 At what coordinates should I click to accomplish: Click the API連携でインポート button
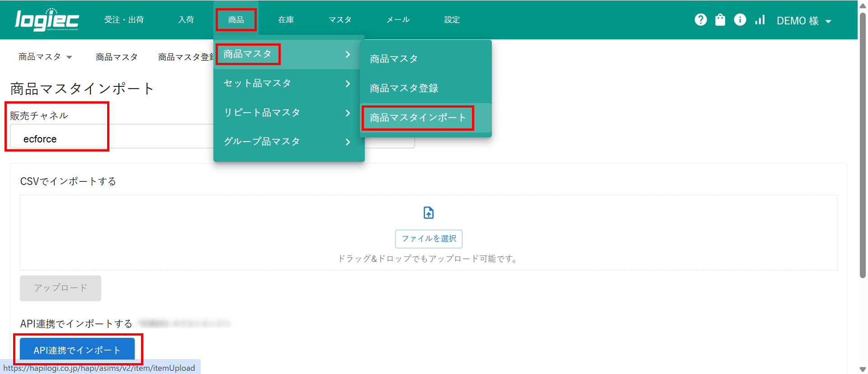[x=77, y=350]
